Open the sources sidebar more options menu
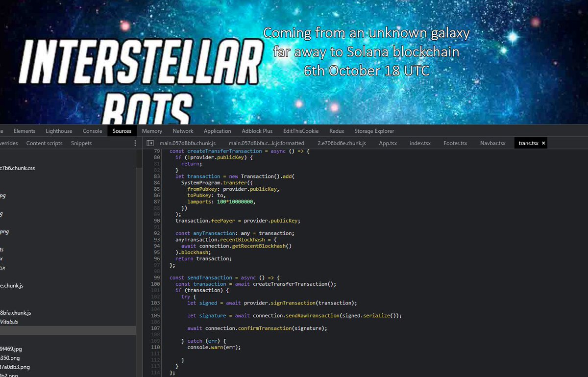588x377 pixels. (135, 143)
